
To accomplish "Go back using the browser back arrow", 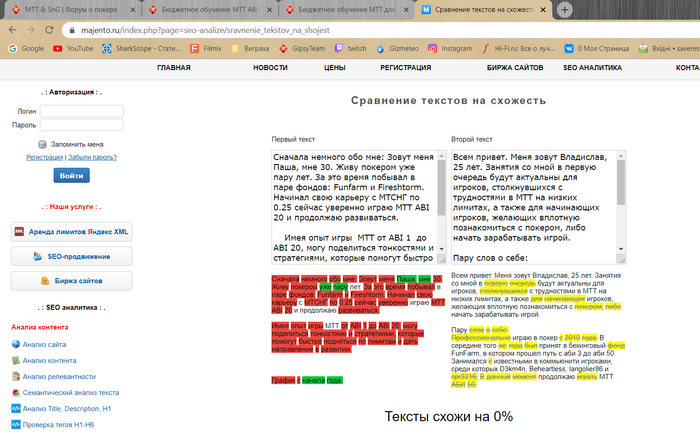I will coord(12,30).
